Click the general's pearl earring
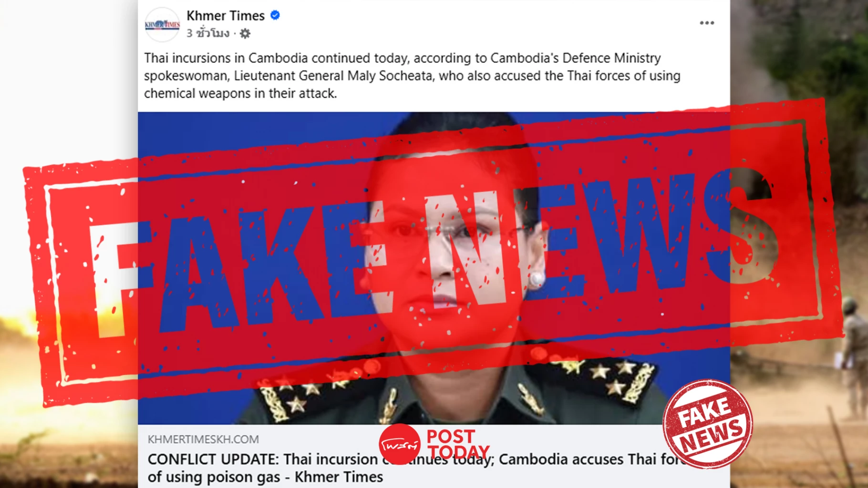 click(537, 279)
